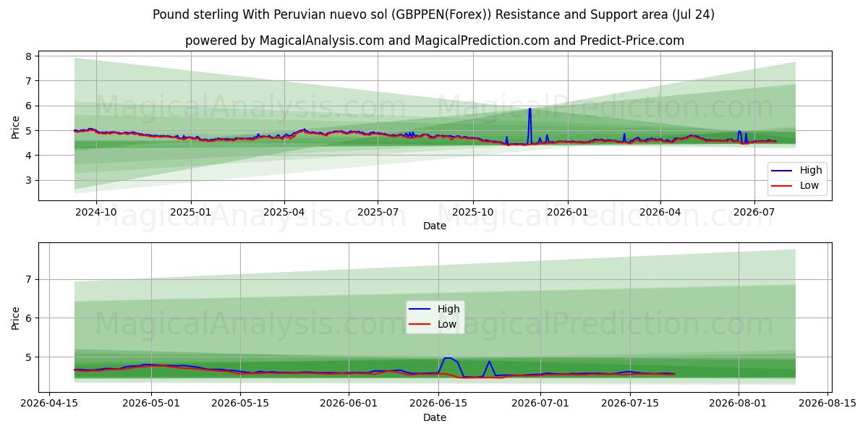
Task: Click the 2026-06-15 tick label on lower chart
Action: pyautogui.click(x=438, y=404)
